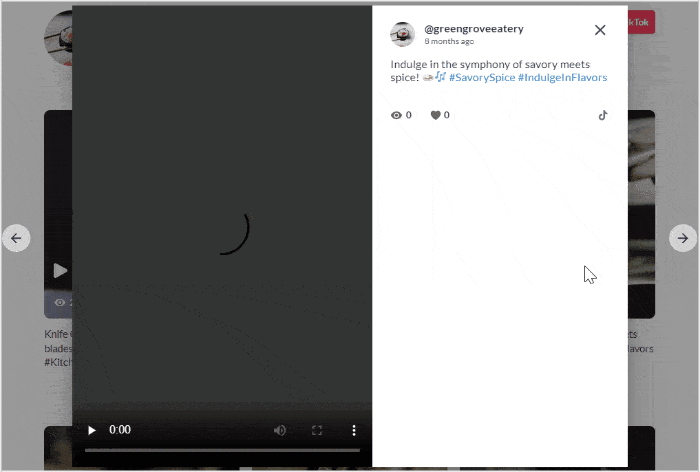Viewport: 700px width, 472px height.
Task: Close the video popup with the X
Action: pos(600,30)
